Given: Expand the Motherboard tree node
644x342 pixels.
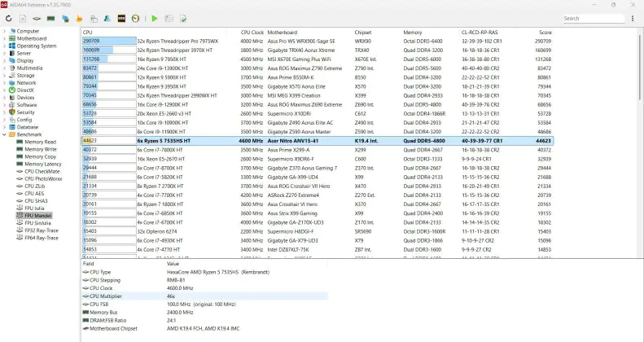Looking at the screenshot, I should coord(5,38).
